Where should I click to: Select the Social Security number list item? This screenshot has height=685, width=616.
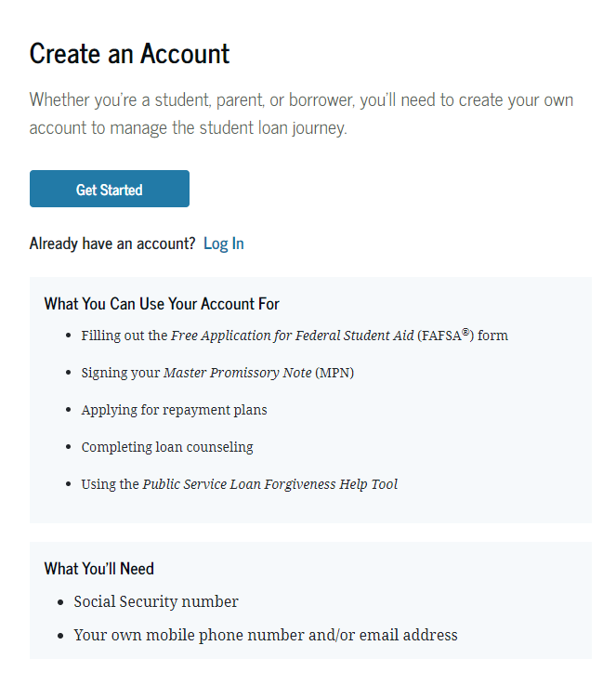tap(156, 601)
